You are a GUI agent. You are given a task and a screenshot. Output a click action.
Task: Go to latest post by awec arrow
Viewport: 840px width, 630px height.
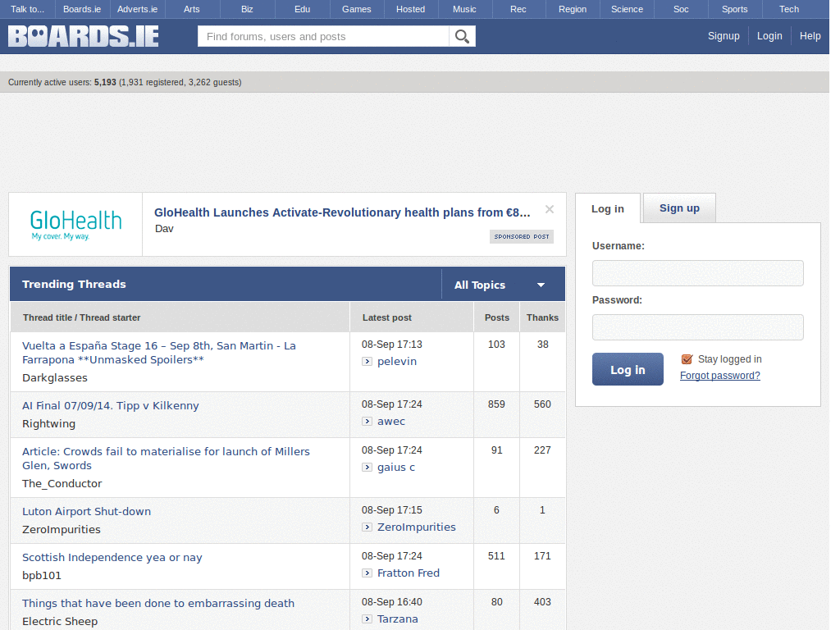pos(367,422)
